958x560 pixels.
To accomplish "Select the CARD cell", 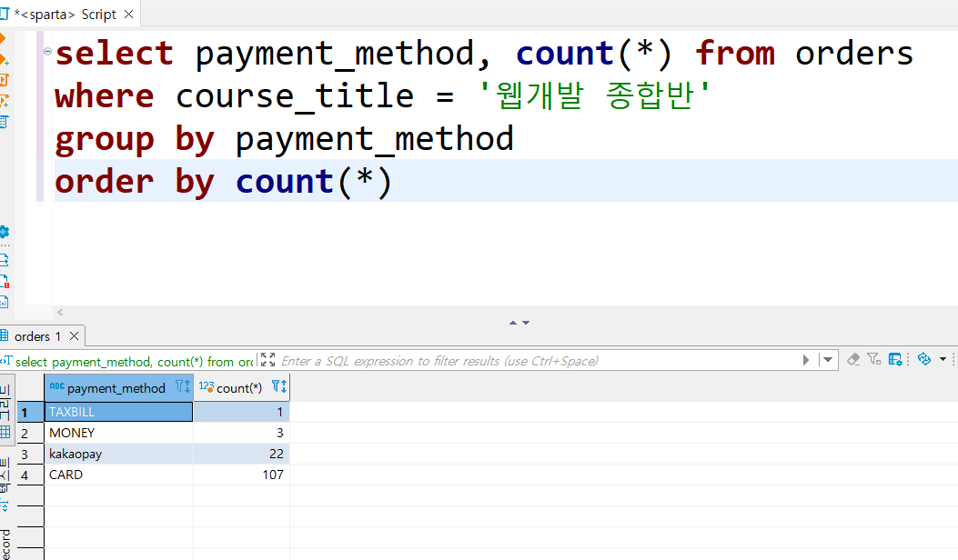I will [x=118, y=475].
